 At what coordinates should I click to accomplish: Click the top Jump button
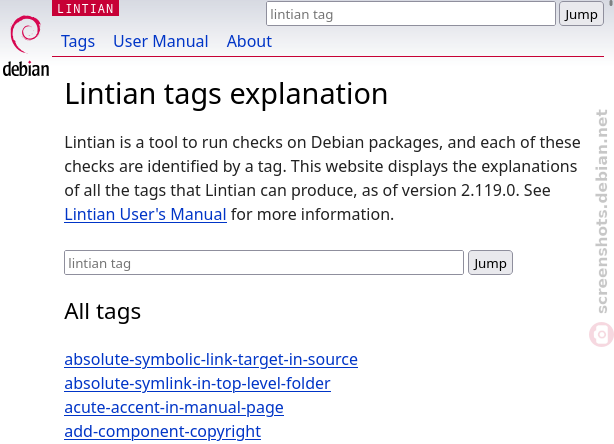(x=581, y=14)
